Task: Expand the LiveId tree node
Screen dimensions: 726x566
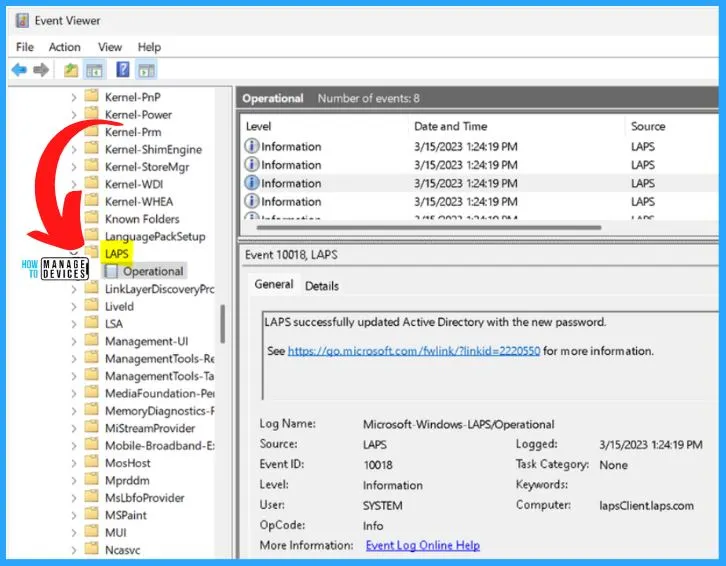Action: click(x=74, y=307)
